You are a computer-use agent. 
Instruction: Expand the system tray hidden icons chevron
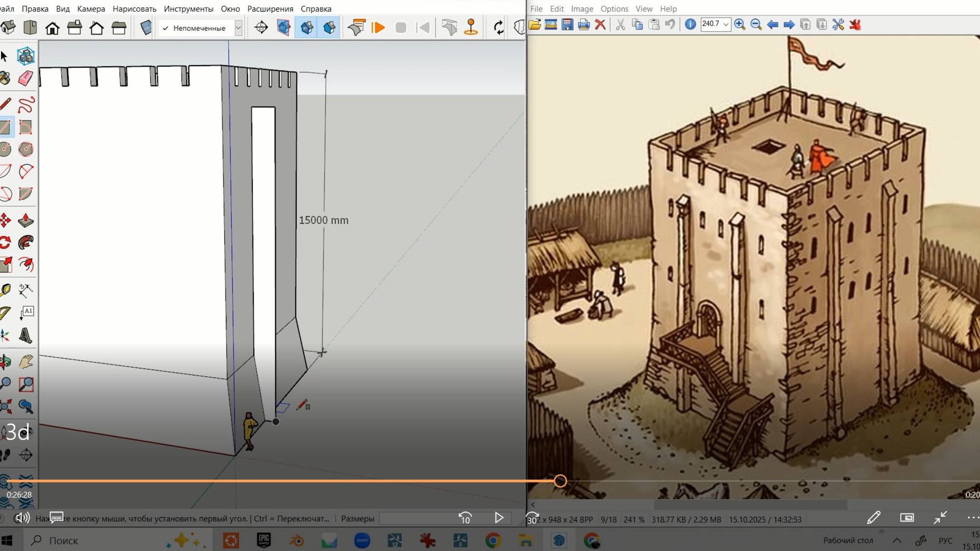[897, 540]
